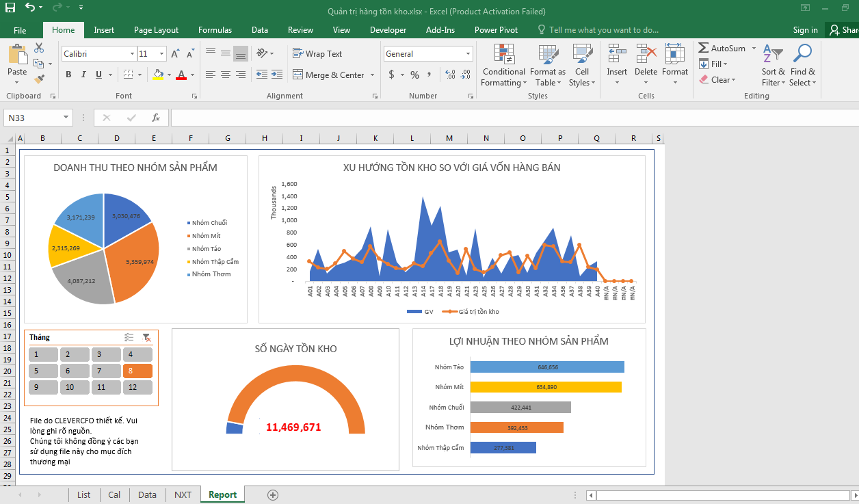Image resolution: width=859 pixels, height=504 pixels.
Task: Switch to the NXT sheet tab
Action: point(183,494)
